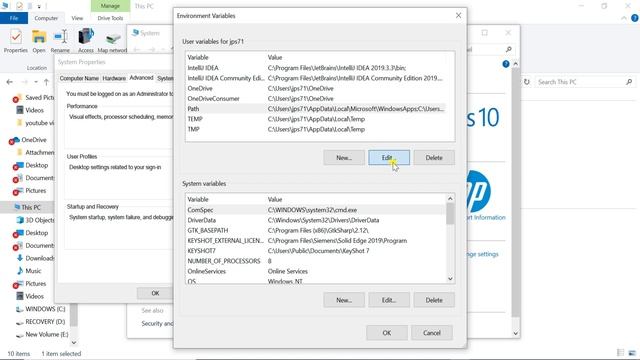Open OneDrive in navigation pane
640x360 pixels.
33,140
